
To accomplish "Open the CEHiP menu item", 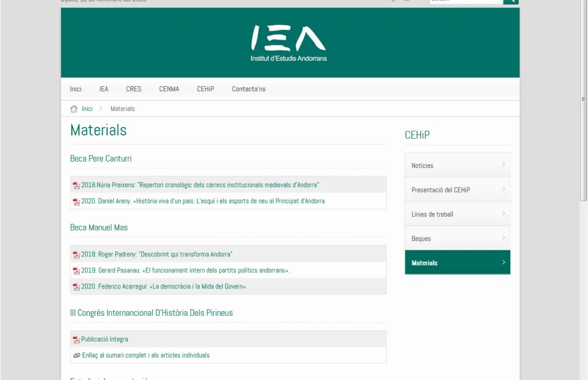I will pos(205,89).
